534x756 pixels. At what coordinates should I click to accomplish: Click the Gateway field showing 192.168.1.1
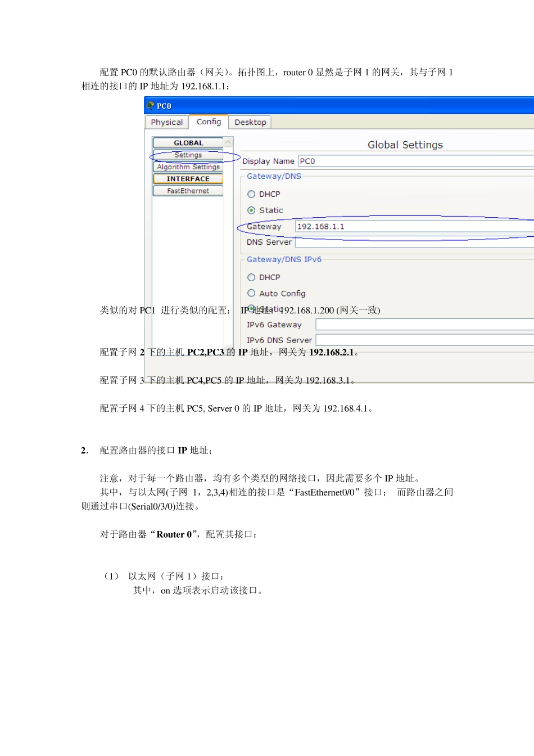414,226
